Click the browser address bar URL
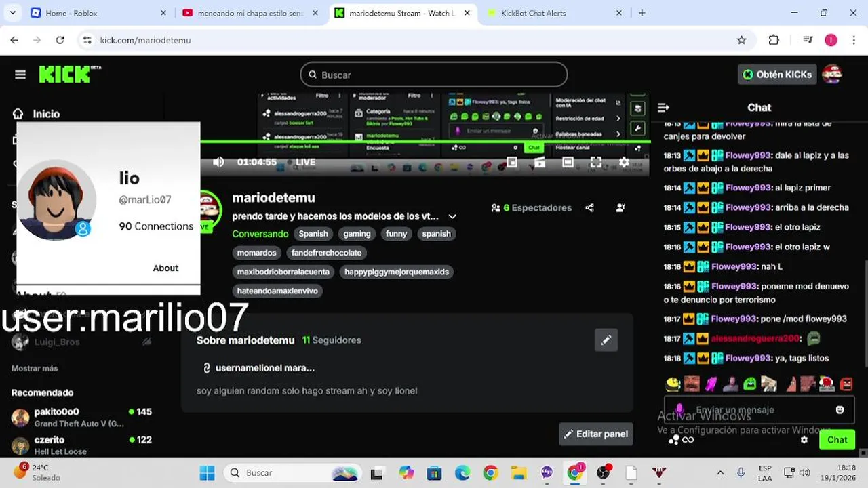The height and width of the screenshot is (488, 868). click(145, 40)
